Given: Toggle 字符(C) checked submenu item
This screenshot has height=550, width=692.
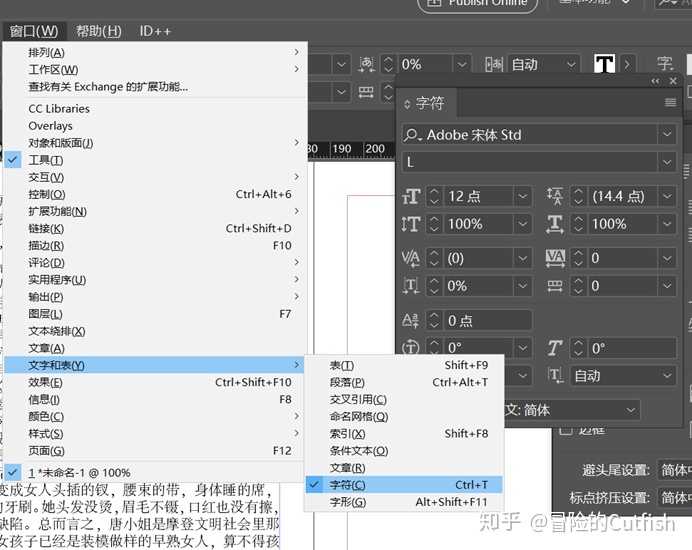Looking at the screenshot, I should point(404,485).
